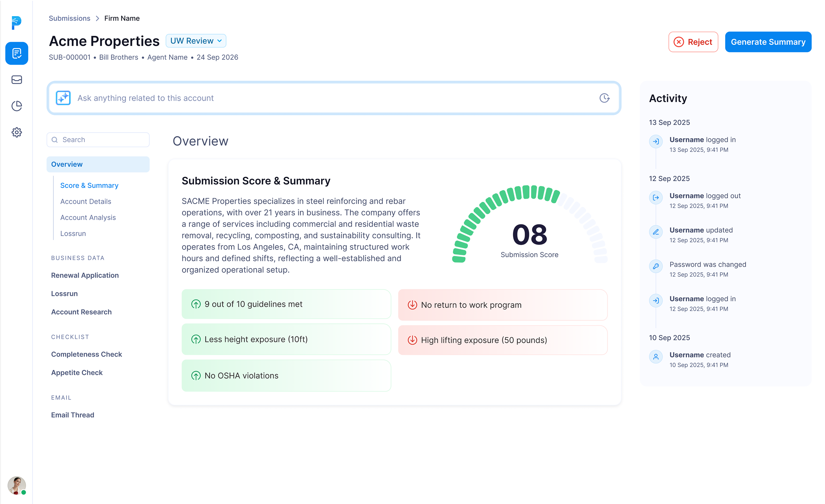Click the Username updated pencil icon
Image resolution: width=825 pixels, height=504 pixels.
click(656, 232)
